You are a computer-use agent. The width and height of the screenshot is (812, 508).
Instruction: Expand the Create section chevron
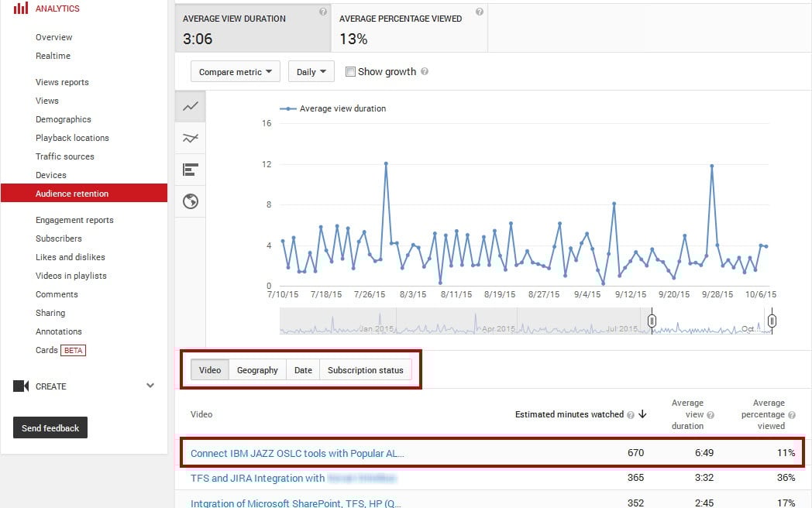tap(150, 386)
